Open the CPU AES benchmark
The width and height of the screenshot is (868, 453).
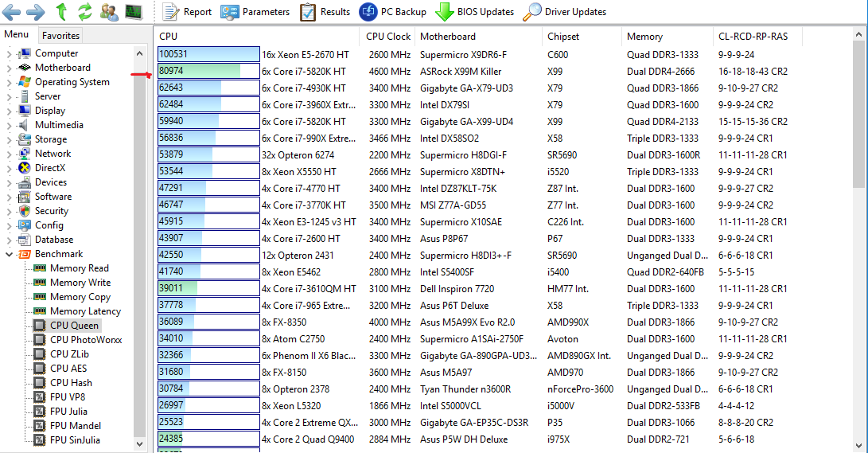(x=68, y=369)
